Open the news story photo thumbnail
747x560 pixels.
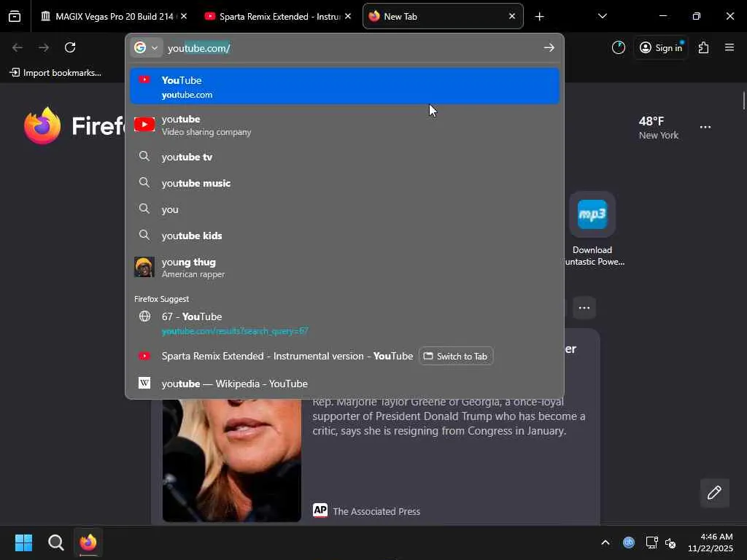coord(231,461)
